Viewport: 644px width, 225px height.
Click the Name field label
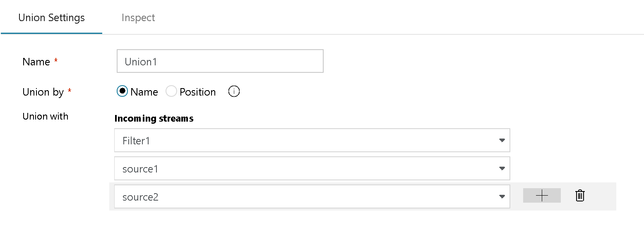pos(36,62)
